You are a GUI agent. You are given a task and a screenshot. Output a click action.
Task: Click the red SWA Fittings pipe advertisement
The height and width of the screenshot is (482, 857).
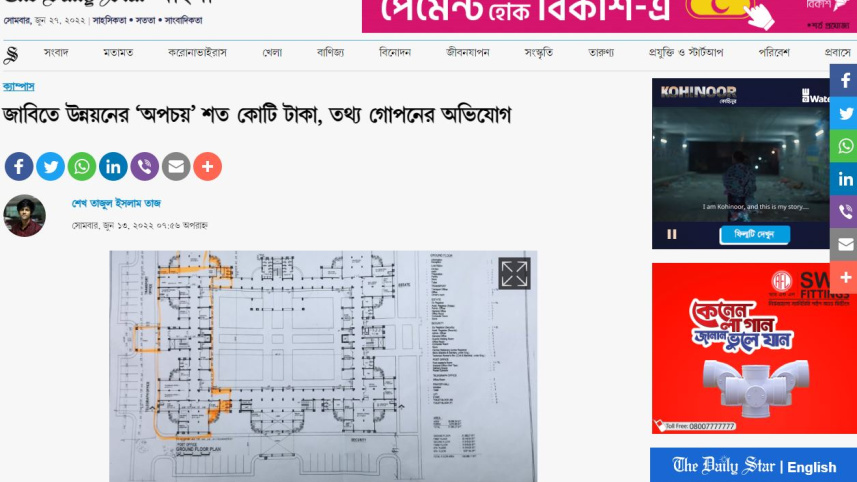754,348
